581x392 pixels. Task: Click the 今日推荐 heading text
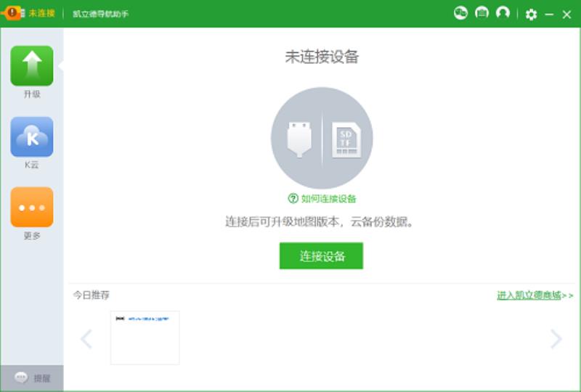click(x=92, y=295)
